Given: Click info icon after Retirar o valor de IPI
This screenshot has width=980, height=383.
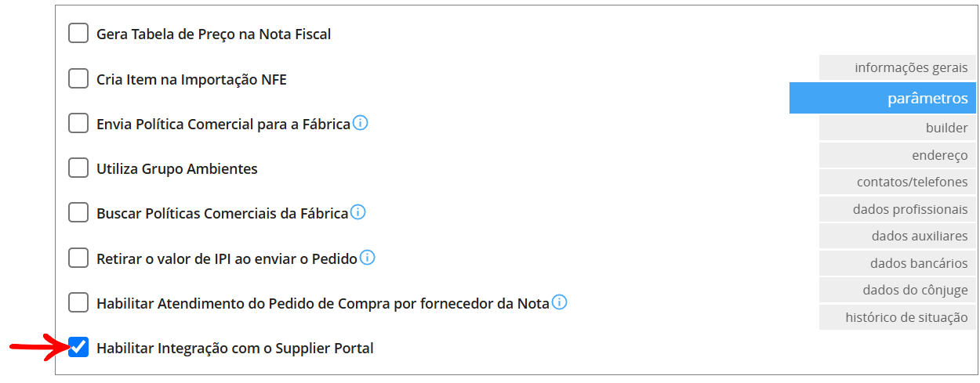Looking at the screenshot, I should point(367,257).
